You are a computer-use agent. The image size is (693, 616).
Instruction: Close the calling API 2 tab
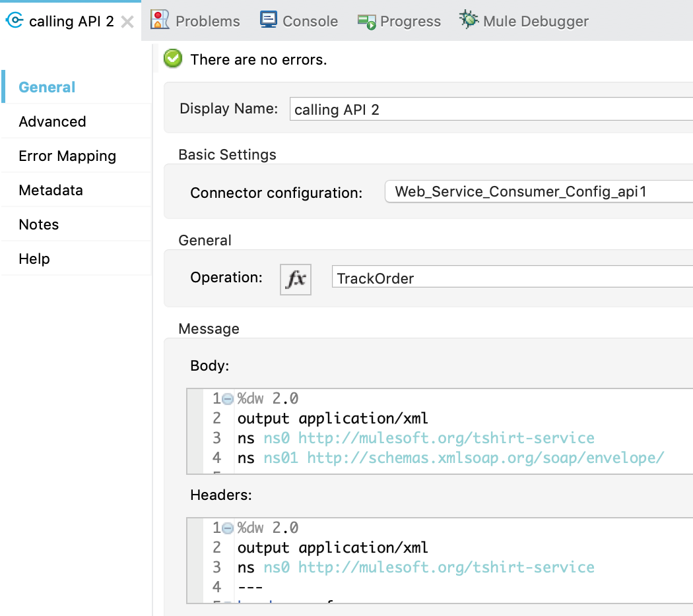(x=127, y=22)
